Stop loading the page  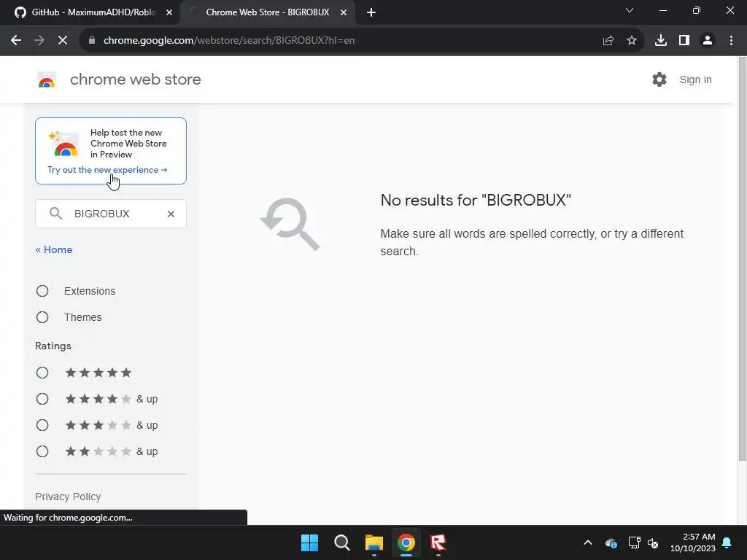tap(63, 41)
